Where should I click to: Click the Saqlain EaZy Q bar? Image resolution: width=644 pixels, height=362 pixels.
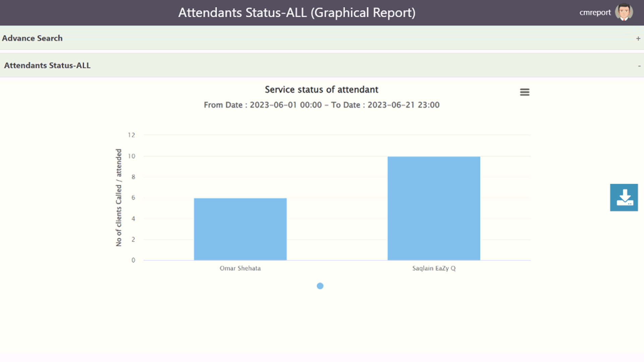point(434,208)
